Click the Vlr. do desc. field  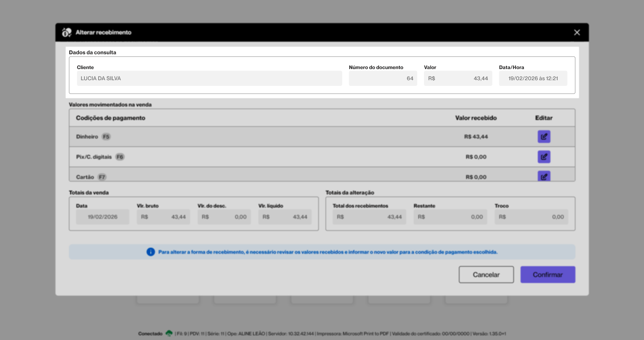(224, 217)
